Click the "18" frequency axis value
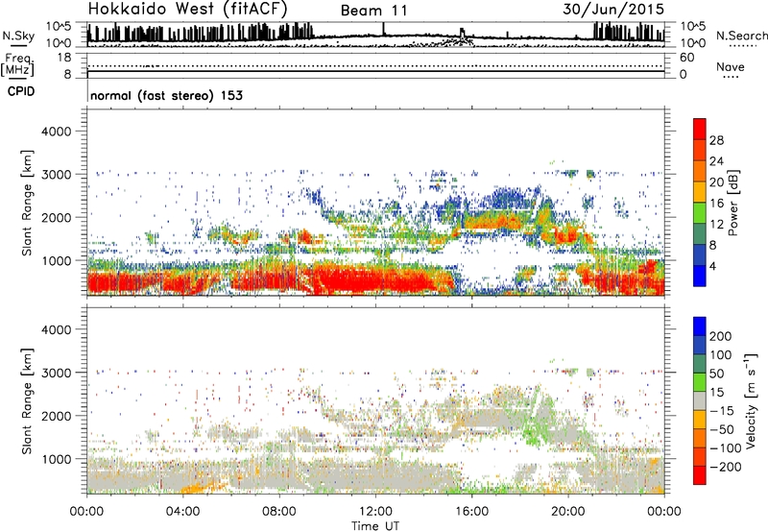This screenshot has height=532, width=768. pyautogui.click(x=64, y=58)
